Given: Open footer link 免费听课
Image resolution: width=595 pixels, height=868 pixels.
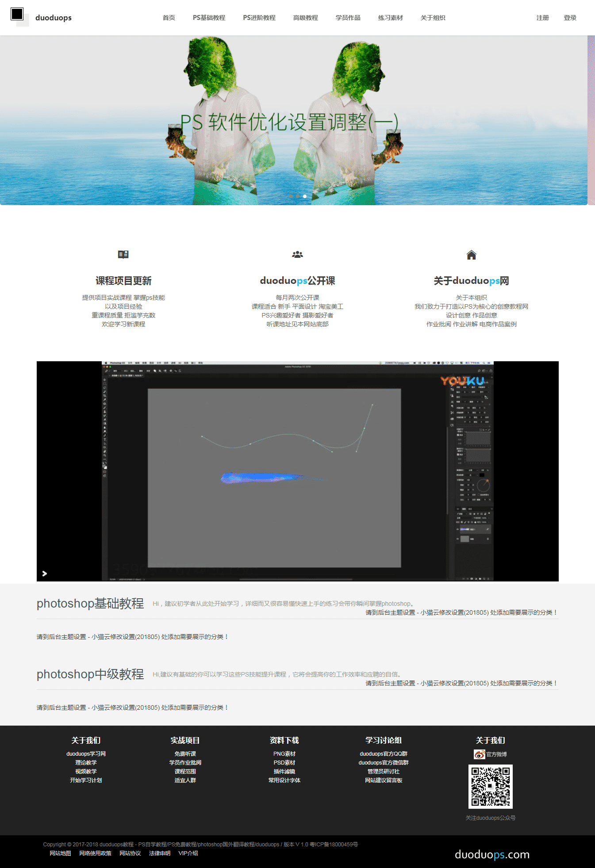Looking at the screenshot, I should [x=185, y=754].
